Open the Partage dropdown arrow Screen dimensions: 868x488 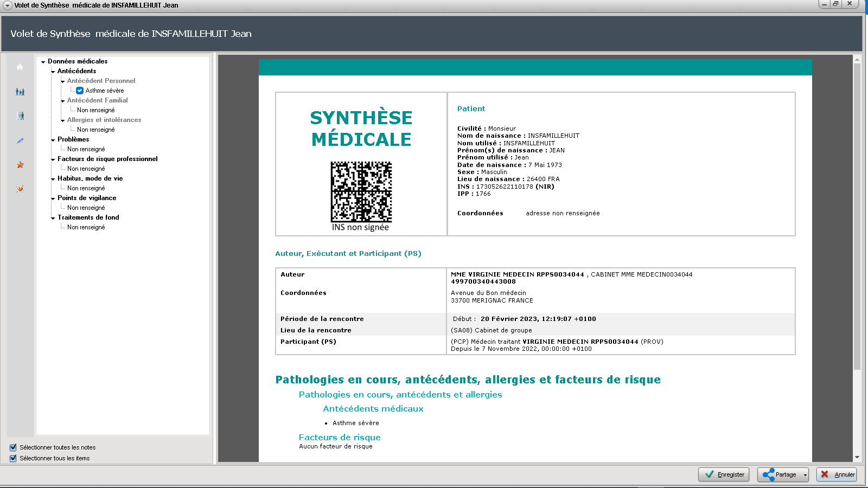(x=805, y=475)
